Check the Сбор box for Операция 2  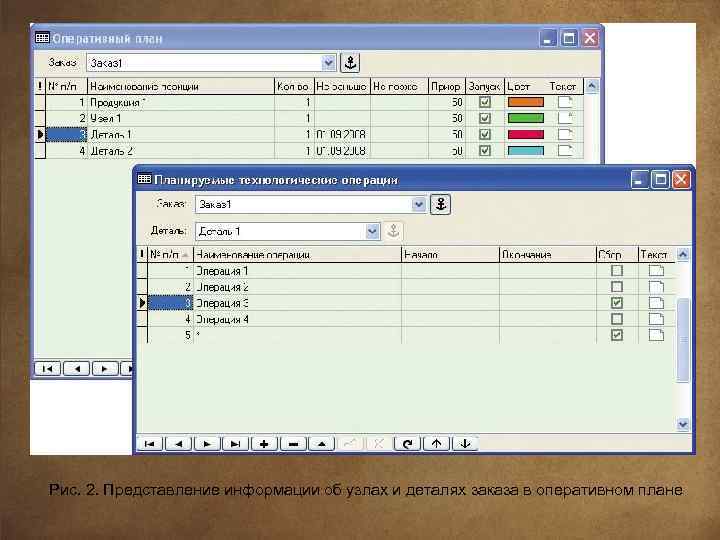click(x=617, y=287)
